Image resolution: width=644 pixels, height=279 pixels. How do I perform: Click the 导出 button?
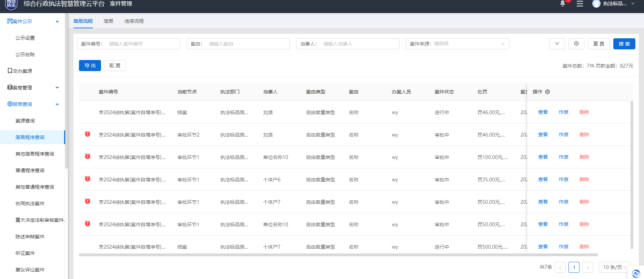click(x=90, y=66)
